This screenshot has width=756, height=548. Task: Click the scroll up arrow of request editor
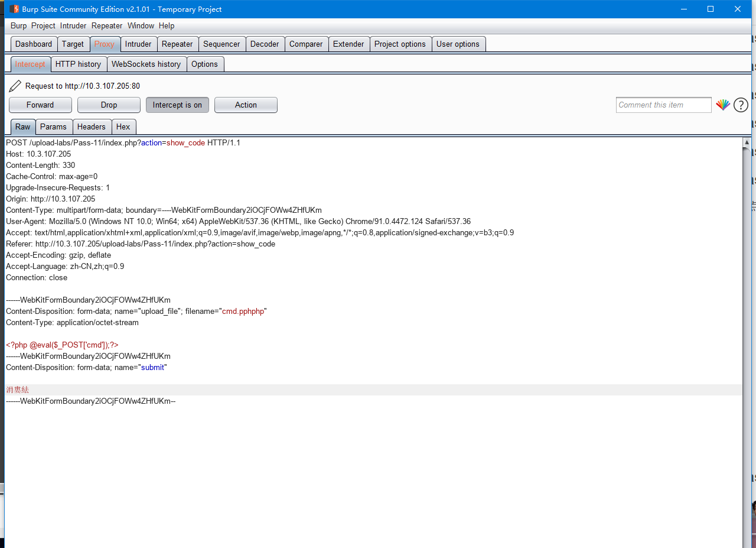pos(747,142)
